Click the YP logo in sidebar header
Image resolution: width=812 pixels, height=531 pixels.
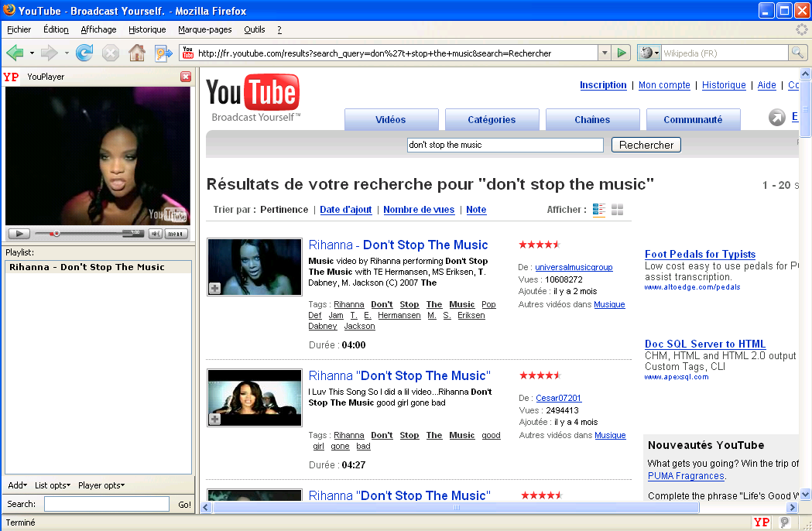click(x=11, y=77)
